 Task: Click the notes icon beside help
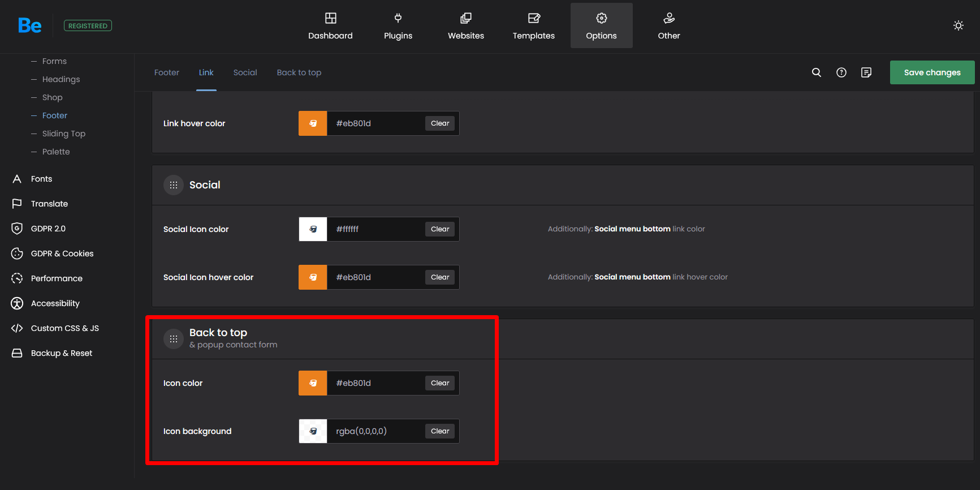(x=866, y=72)
